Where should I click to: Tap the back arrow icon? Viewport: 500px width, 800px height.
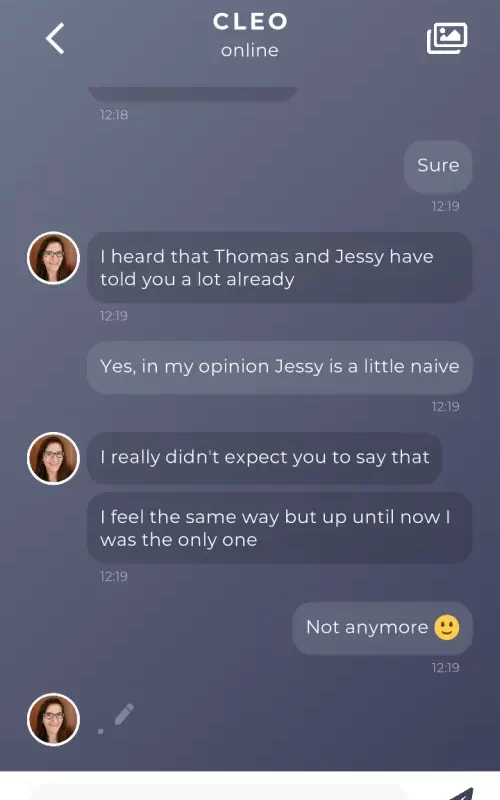55,38
